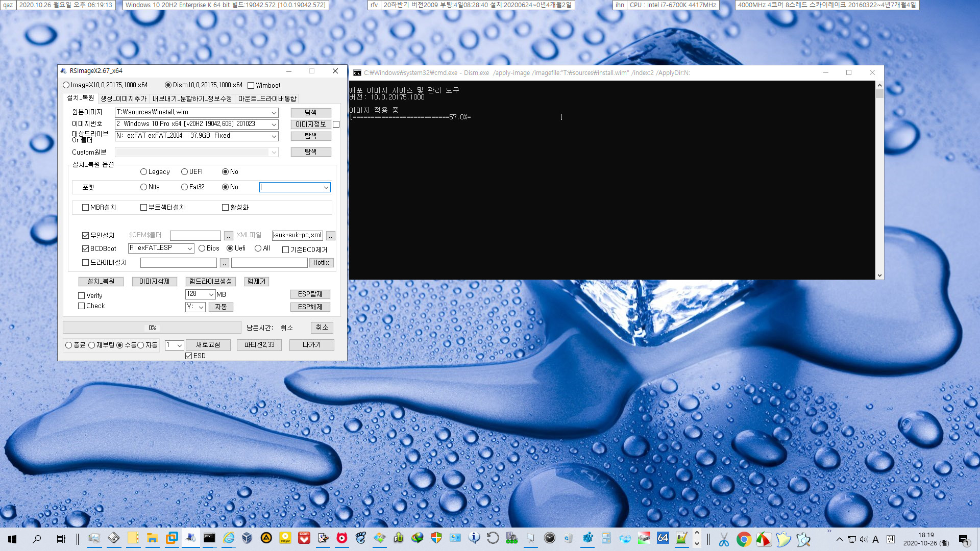
Task: Open the Windows Start menu
Action: point(12,539)
